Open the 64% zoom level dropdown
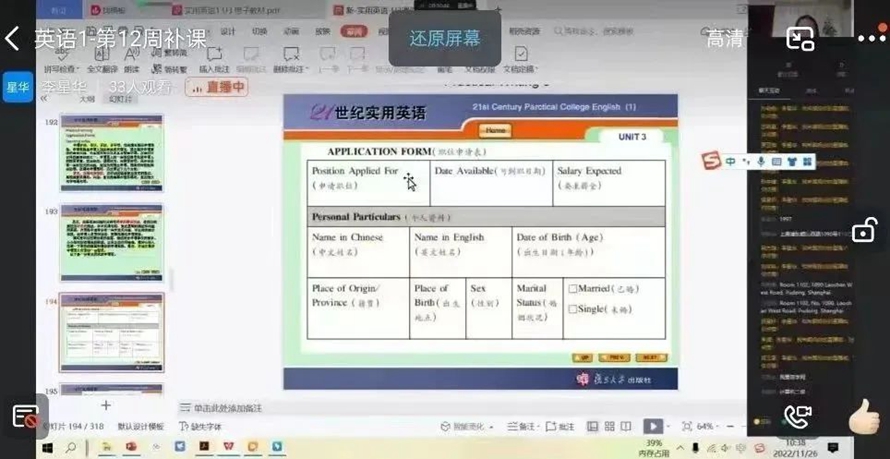This screenshot has width=890, height=459. pyautogui.click(x=707, y=427)
